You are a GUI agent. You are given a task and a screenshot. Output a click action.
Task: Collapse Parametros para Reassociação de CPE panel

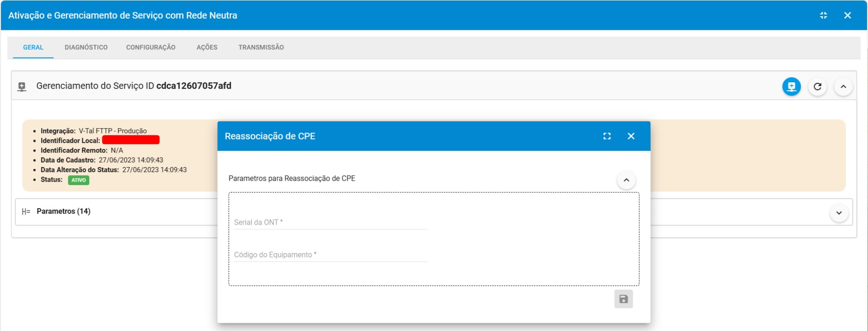(626, 180)
